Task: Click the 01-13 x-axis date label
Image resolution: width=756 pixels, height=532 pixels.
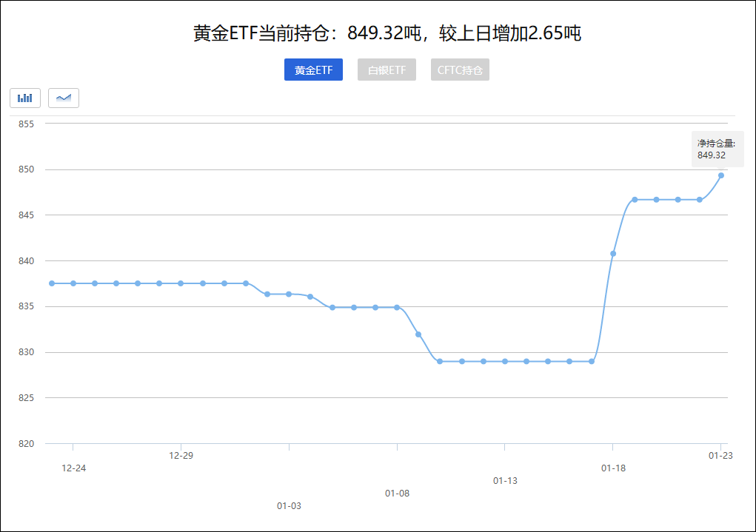Action: pyautogui.click(x=505, y=481)
